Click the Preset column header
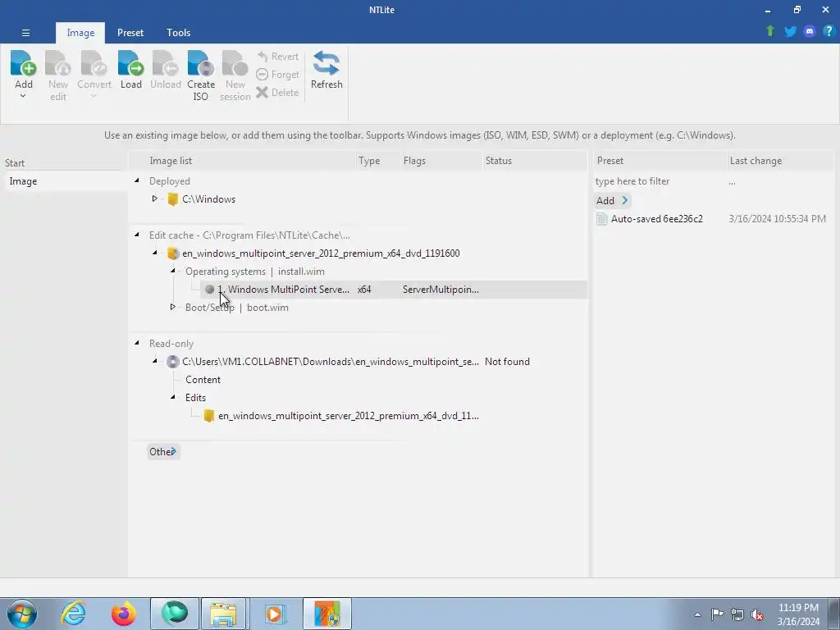 point(660,161)
